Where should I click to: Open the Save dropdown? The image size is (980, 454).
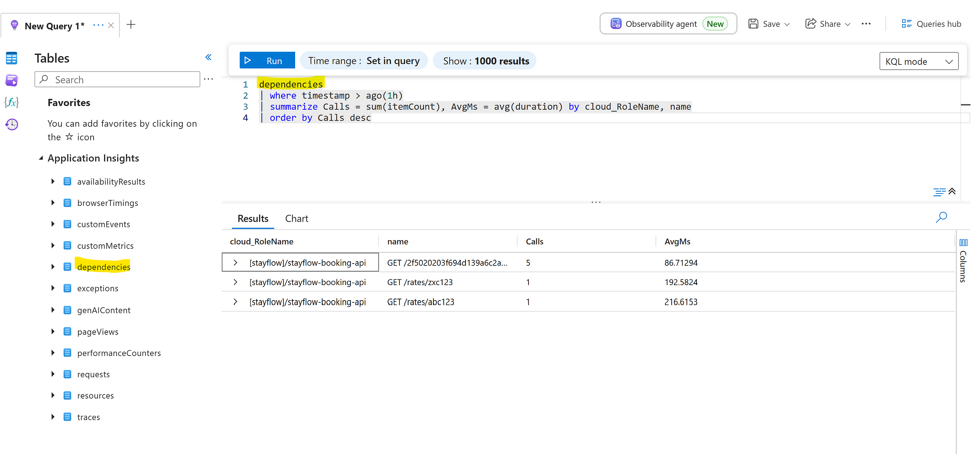tap(769, 24)
